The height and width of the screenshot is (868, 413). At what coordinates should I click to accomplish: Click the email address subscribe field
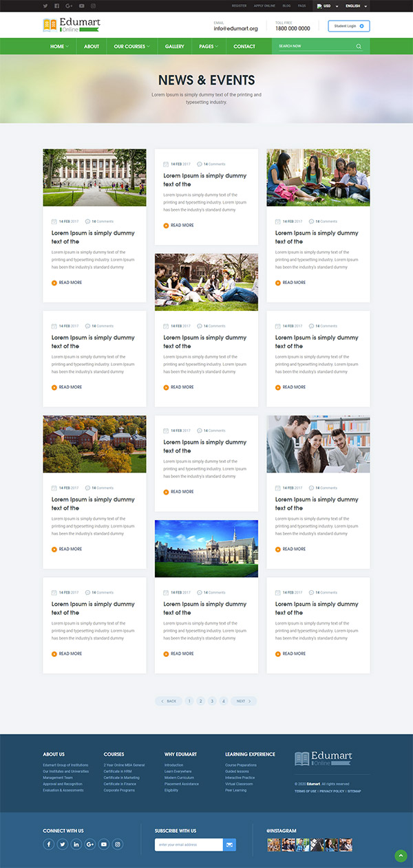click(x=189, y=845)
